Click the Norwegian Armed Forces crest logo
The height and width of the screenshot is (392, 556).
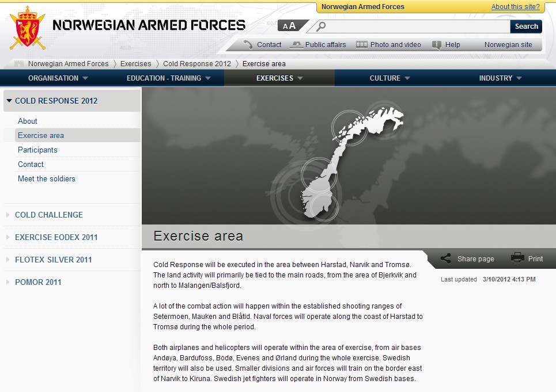pos(27,28)
